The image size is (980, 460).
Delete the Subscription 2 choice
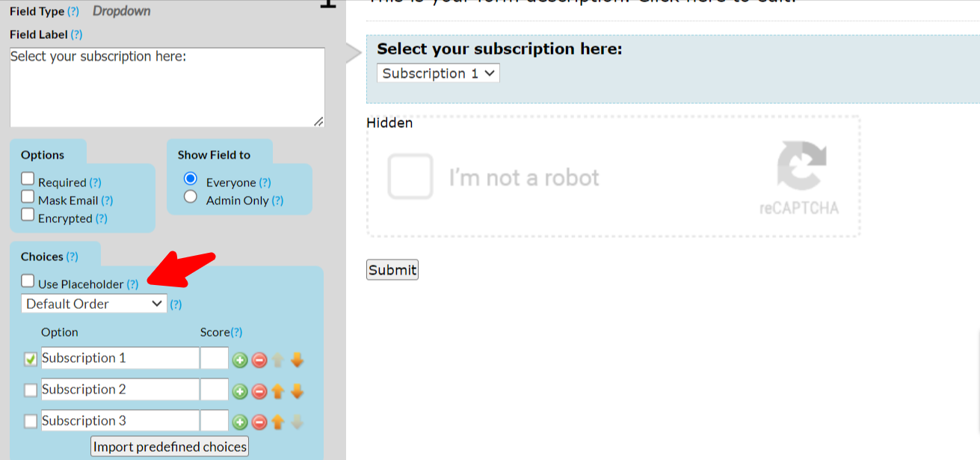(x=259, y=391)
